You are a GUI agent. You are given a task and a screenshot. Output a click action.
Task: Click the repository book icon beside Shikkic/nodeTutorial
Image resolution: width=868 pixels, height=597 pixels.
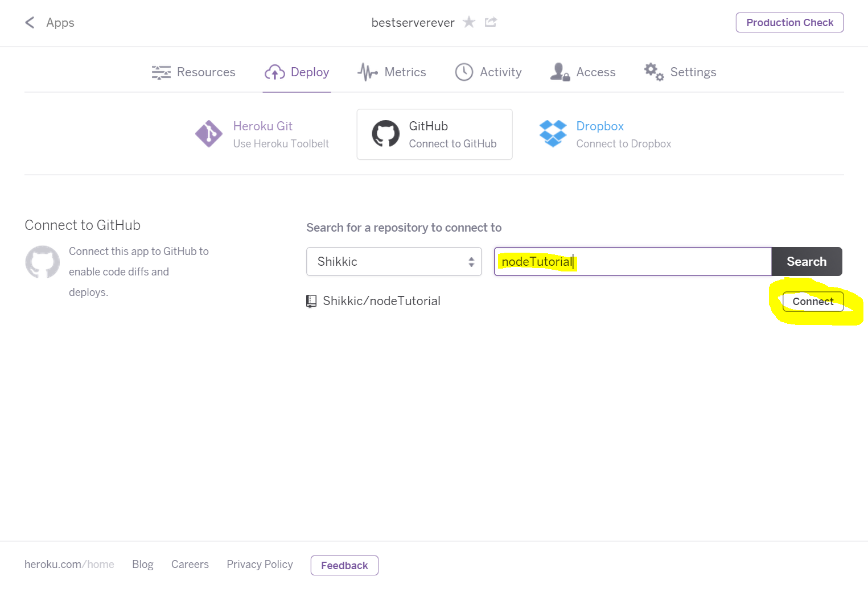[311, 301]
